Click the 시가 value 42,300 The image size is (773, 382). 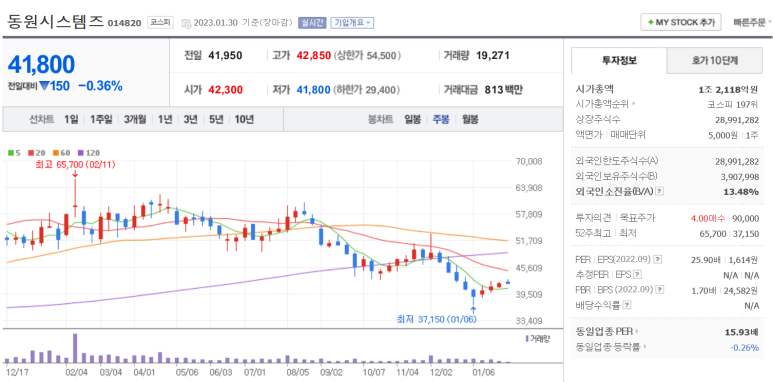coord(225,90)
